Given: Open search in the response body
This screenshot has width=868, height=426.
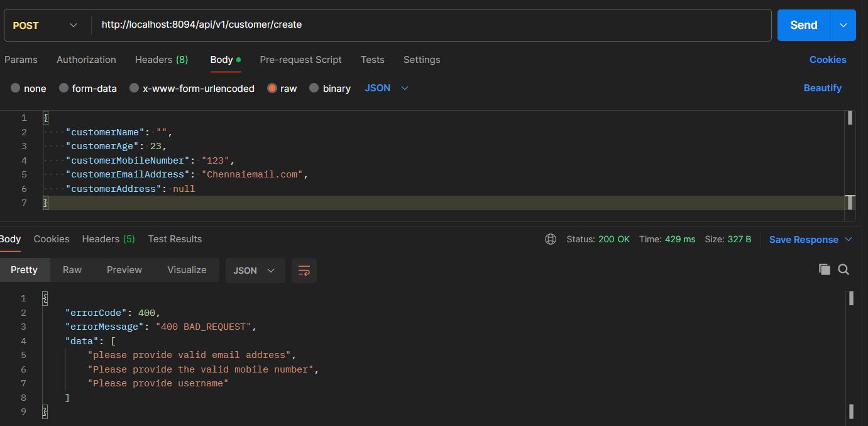Looking at the screenshot, I should pyautogui.click(x=843, y=269).
